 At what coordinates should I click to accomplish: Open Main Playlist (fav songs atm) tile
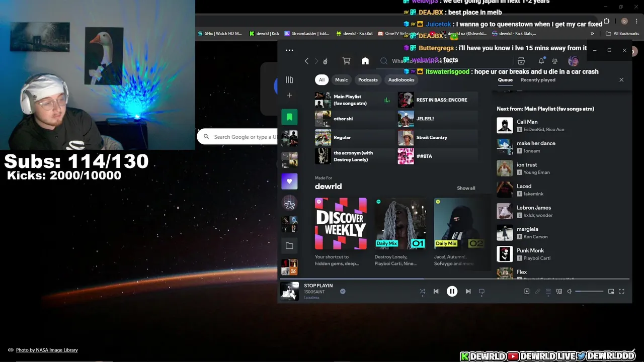[x=355, y=100]
